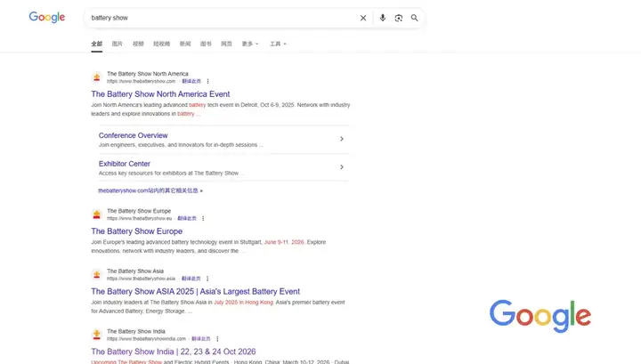Click the thebatteryshow.eu URL under Europe

(x=140, y=219)
